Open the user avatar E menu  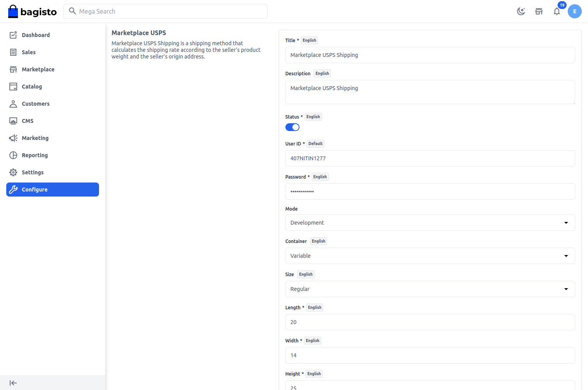[575, 11]
